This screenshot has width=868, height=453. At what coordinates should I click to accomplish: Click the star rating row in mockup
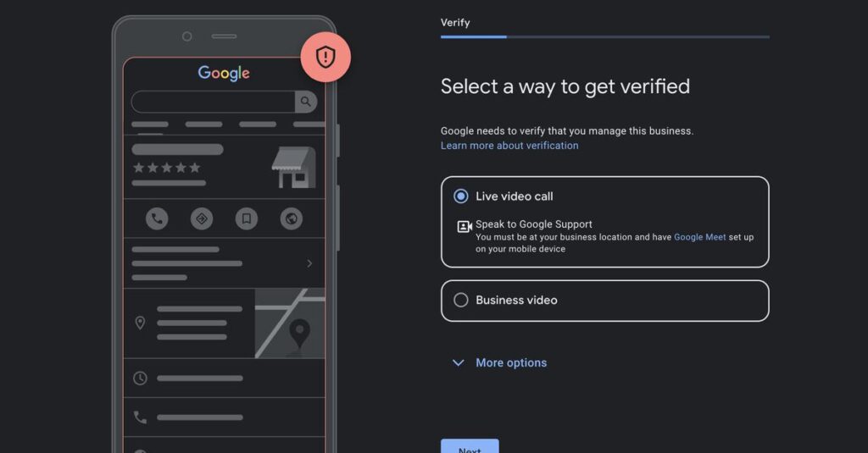pyautogui.click(x=167, y=168)
